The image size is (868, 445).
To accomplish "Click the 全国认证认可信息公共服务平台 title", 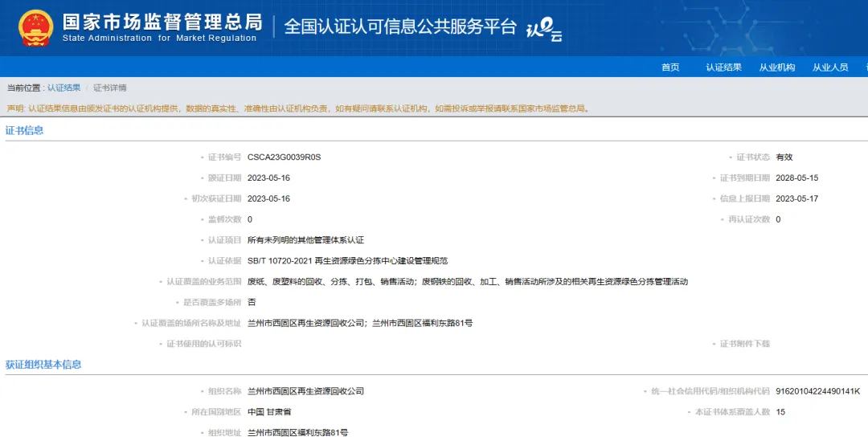I will (399, 27).
